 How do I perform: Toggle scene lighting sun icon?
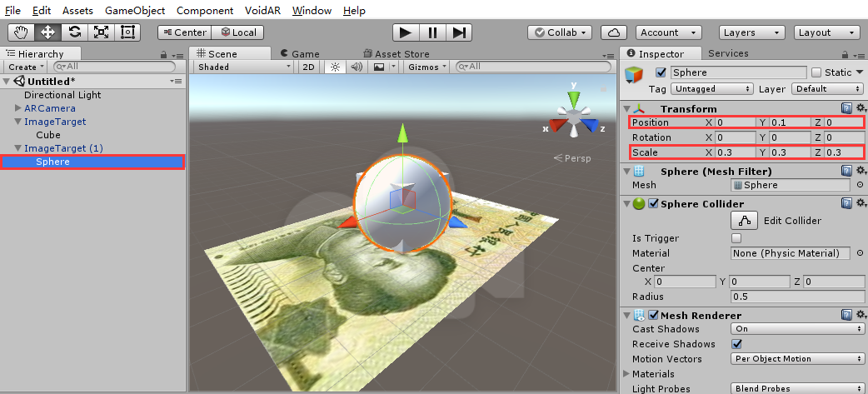click(x=335, y=67)
